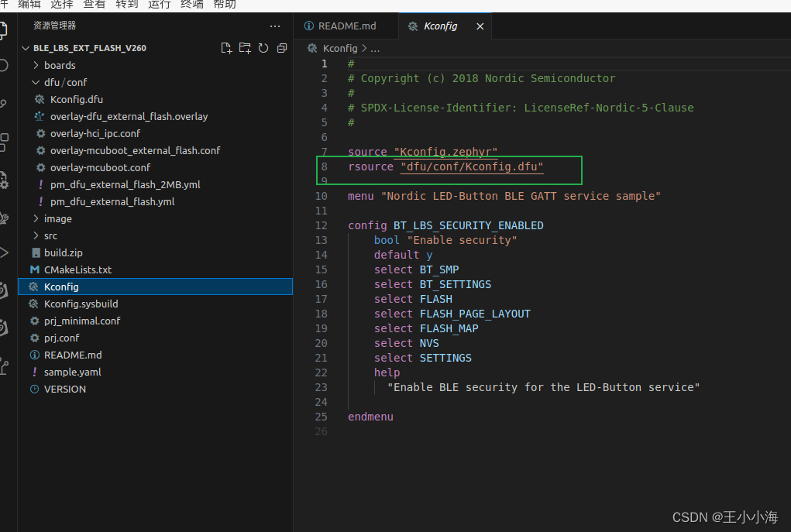This screenshot has width=791, height=532.
Task: Open Explorer view in activity bar
Action: click(2, 30)
